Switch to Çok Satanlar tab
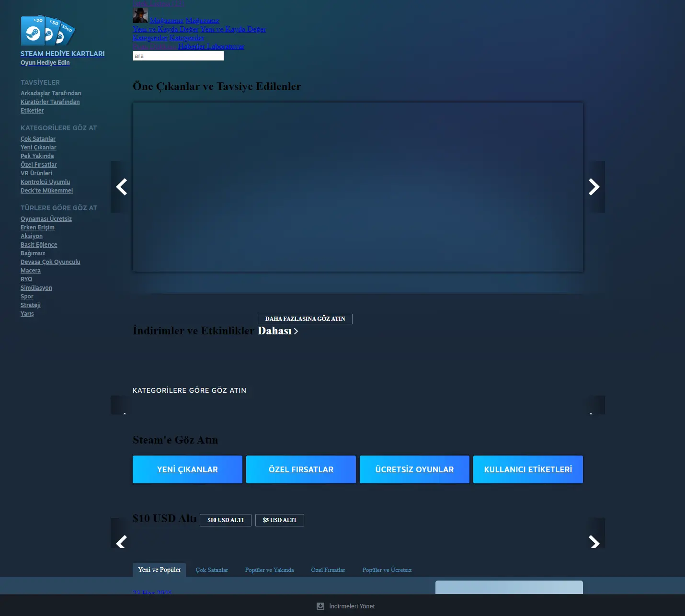The image size is (685, 616). [212, 570]
